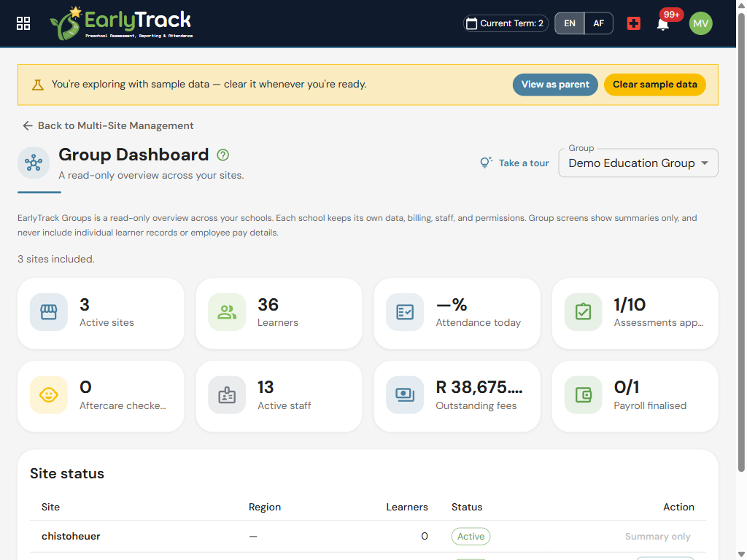Open the Outstanding fees card
747x560 pixels.
click(x=457, y=396)
